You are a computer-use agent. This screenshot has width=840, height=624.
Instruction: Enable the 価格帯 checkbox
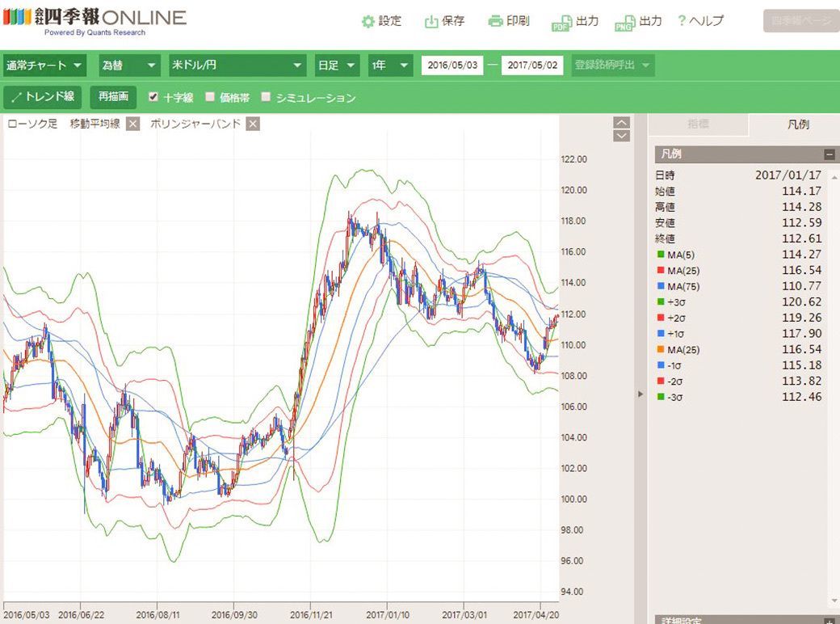210,96
